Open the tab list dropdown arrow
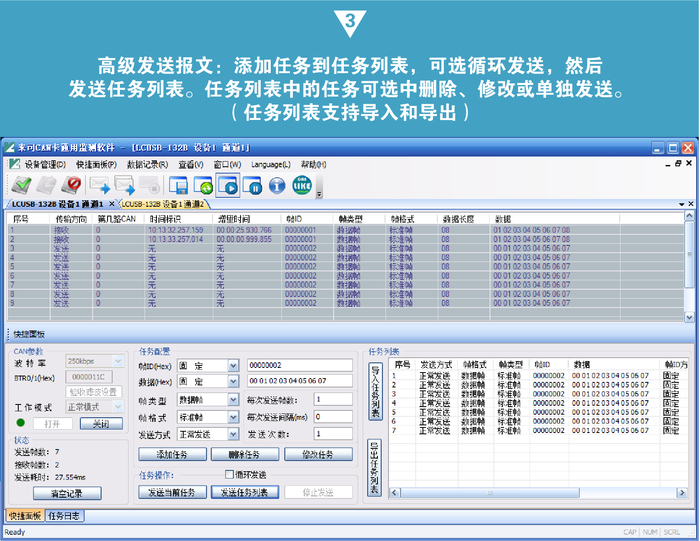The image size is (700, 541). coord(682,204)
